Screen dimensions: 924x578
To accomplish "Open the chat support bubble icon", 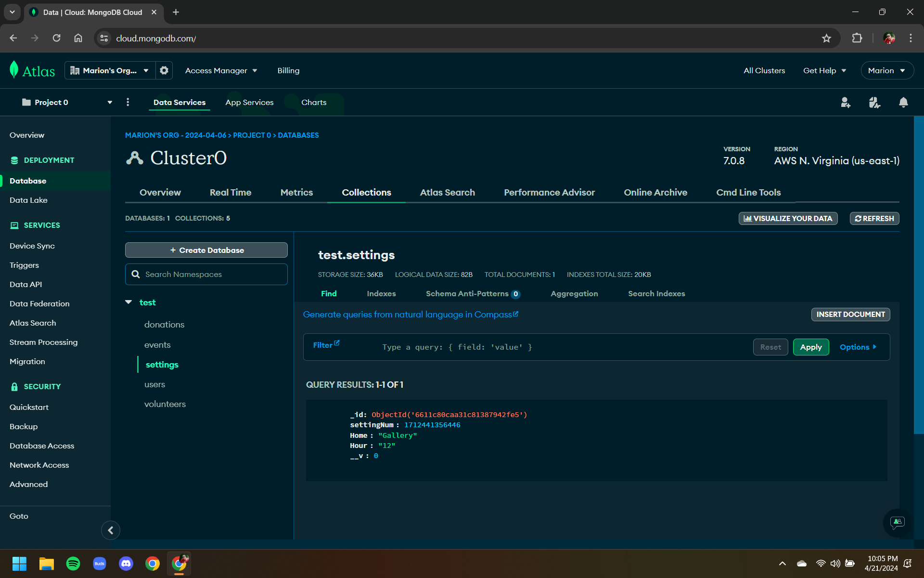I will click(897, 523).
